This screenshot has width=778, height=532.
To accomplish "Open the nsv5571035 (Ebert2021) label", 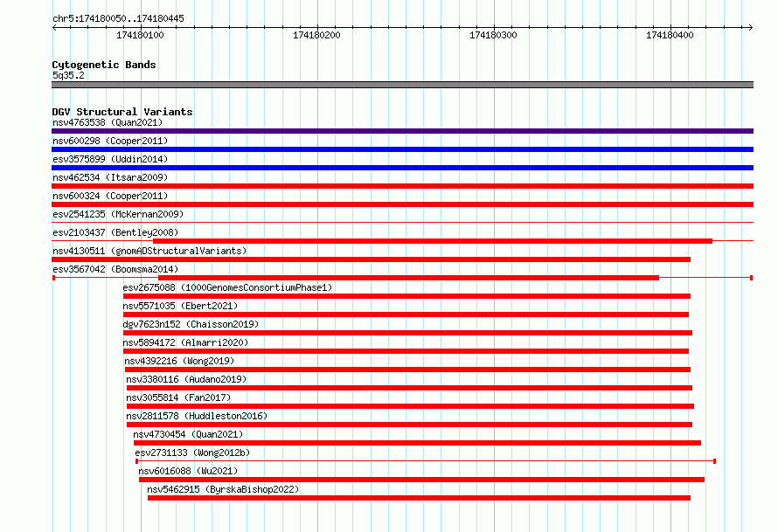I will 180,306.
